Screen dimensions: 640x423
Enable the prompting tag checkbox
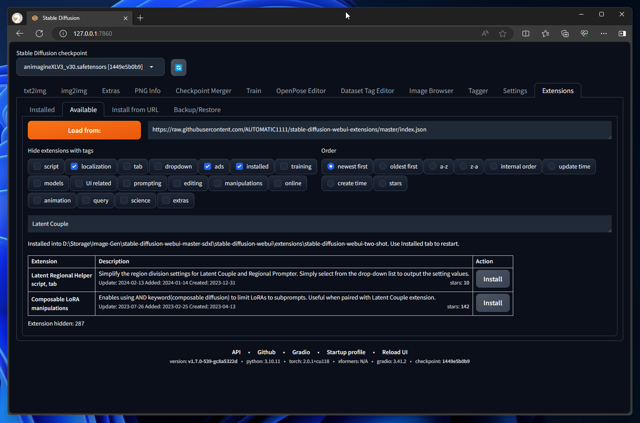point(127,183)
